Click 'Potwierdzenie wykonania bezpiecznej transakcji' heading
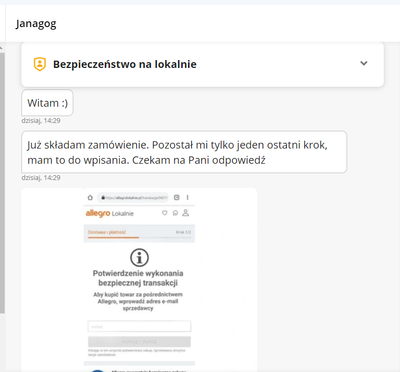 point(138,278)
